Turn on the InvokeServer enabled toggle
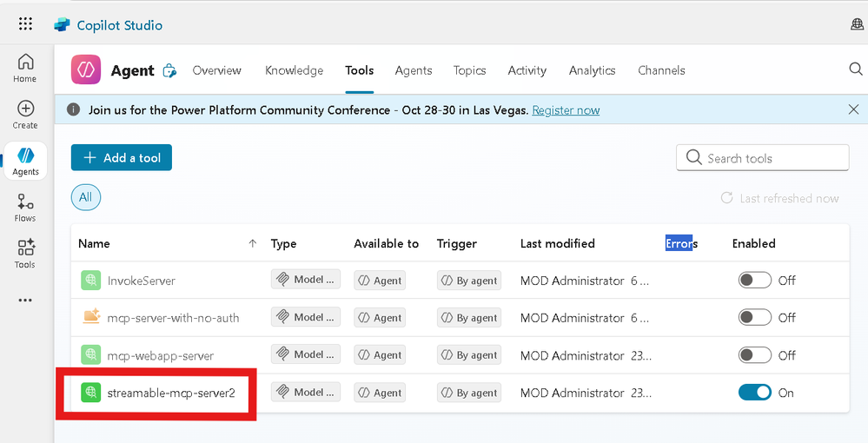 [754, 281]
